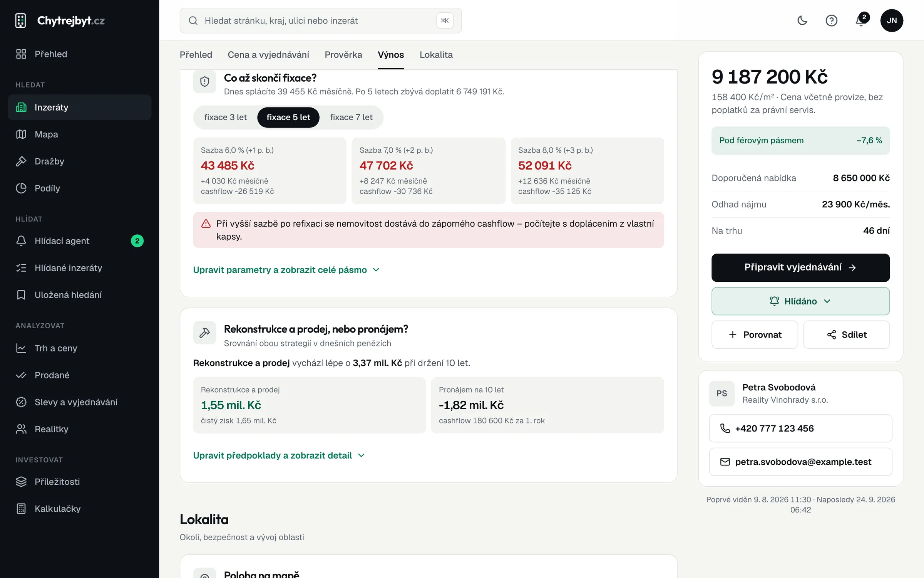This screenshot has height=578, width=924.
Task: Open Prodané in sidebar
Action: coord(80,375)
